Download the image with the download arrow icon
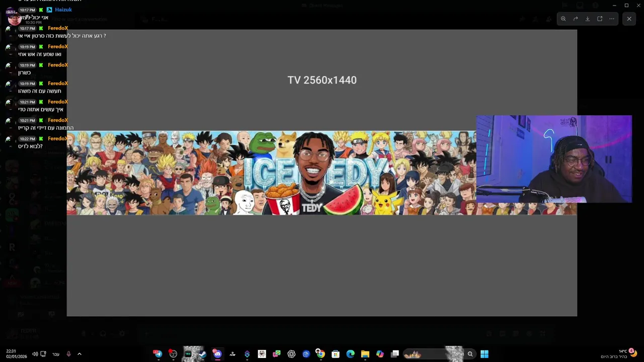Image resolution: width=644 pixels, height=362 pixels. [588, 19]
